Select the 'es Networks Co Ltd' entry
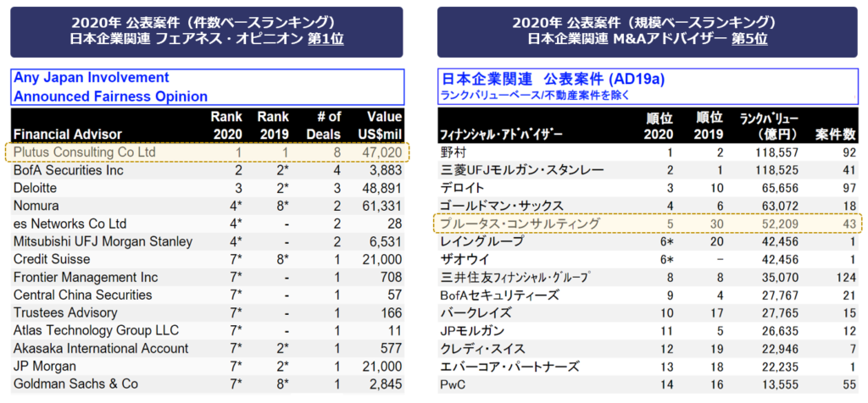The width and height of the screenshot is (868, 403). (x=70, y=224)
